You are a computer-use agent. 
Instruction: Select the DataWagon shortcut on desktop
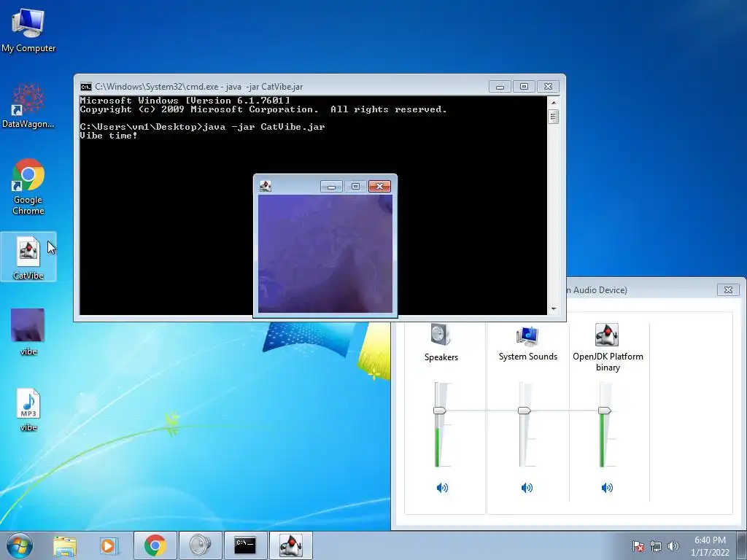[x=28, y=106]
